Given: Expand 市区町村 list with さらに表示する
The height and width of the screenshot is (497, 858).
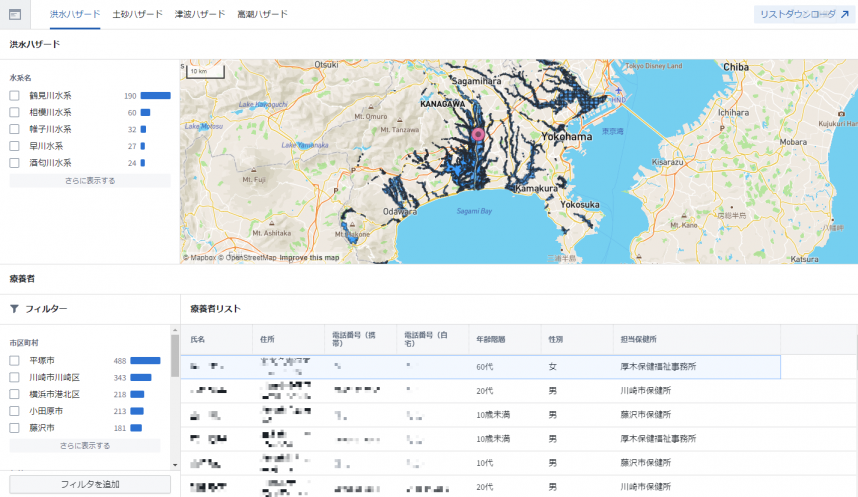Looking at the screenshot, I should [85, 446].
